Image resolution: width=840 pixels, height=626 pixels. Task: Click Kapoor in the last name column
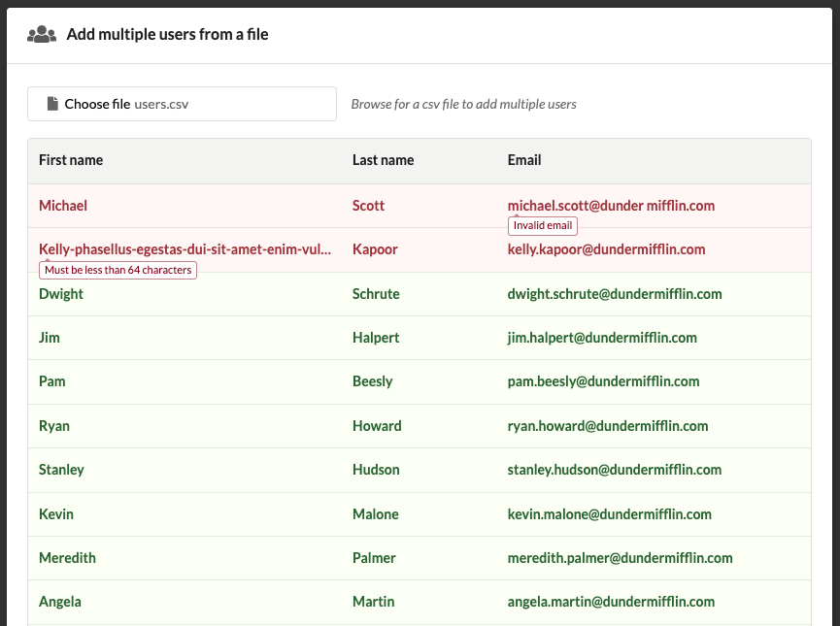click(x=375, y=249)
